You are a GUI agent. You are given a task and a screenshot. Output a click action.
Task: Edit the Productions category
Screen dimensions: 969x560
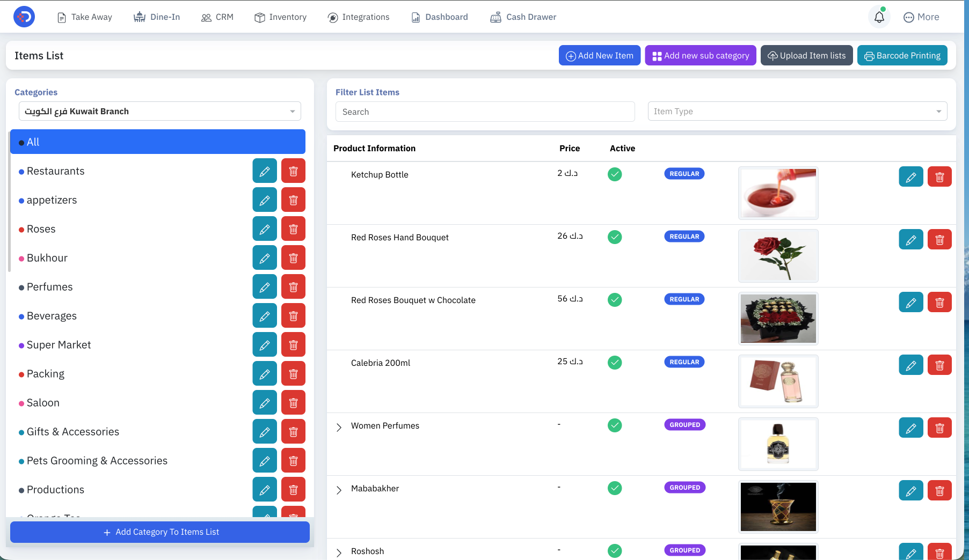coord(265,490)
